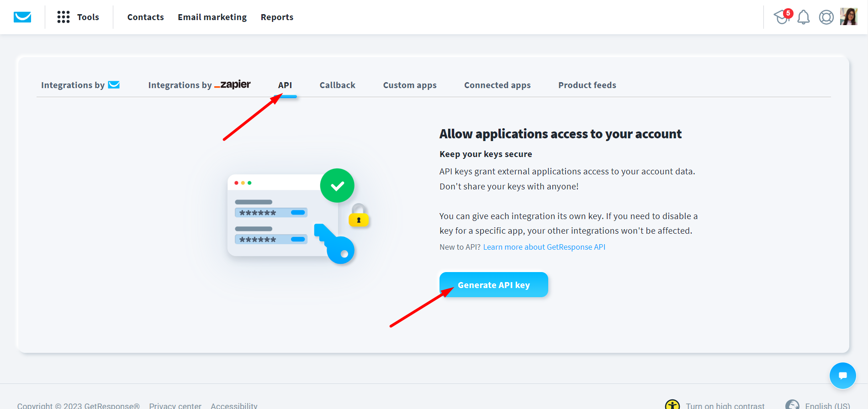Select the Integrations by Zapier tab
The width and height of the screenshot is (868, 409).
pos(199,85)
